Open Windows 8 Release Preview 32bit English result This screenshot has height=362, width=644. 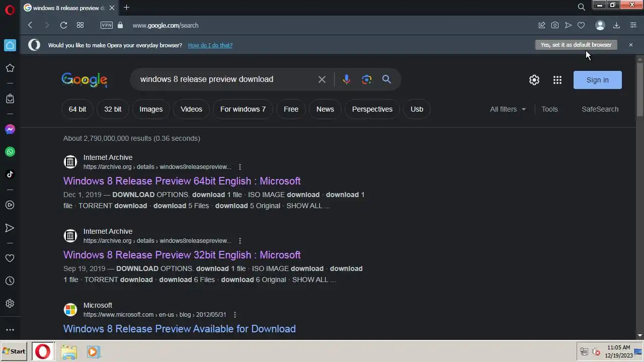pos(182,255)
